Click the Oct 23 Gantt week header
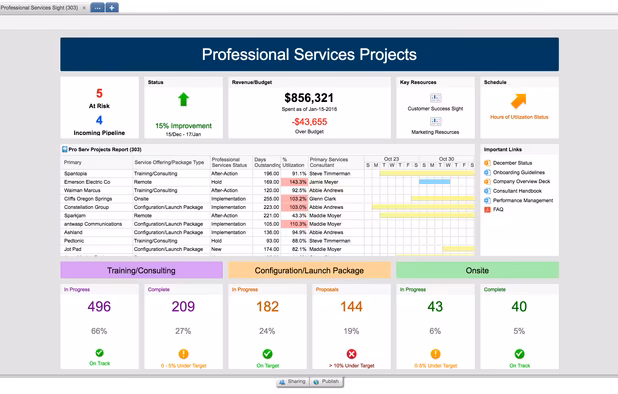 (391, 159)
